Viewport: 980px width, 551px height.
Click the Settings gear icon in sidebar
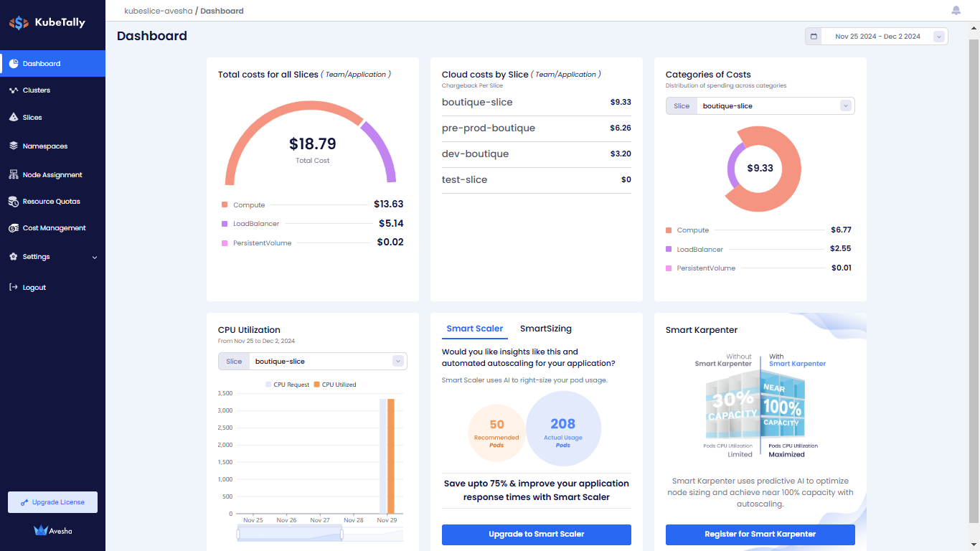click(14, 257)
